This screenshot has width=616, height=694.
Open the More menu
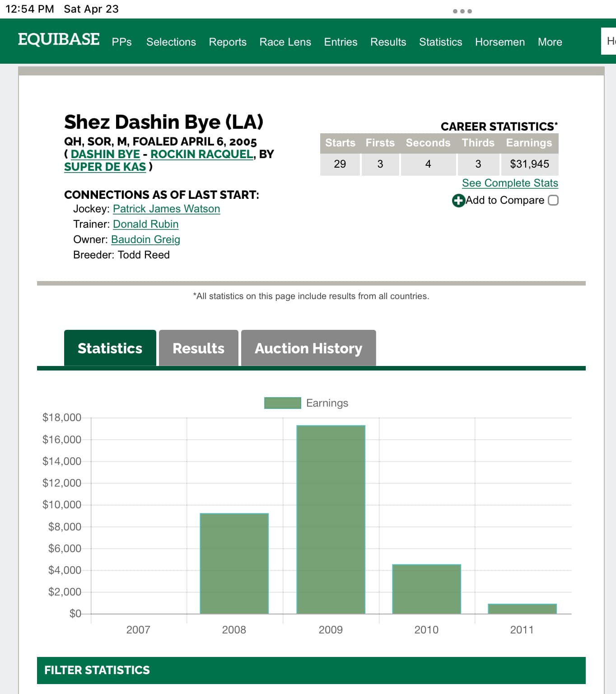coord(550,42)
